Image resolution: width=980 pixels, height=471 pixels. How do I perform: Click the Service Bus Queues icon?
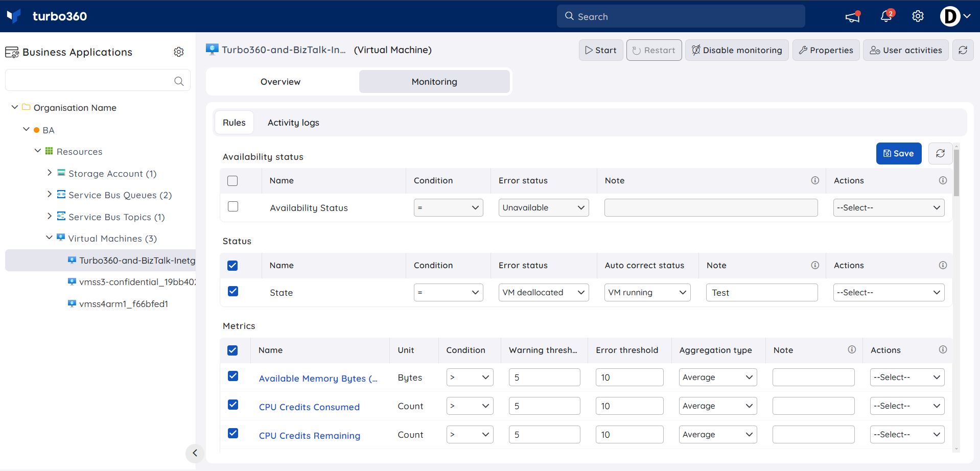click(61, 194)
